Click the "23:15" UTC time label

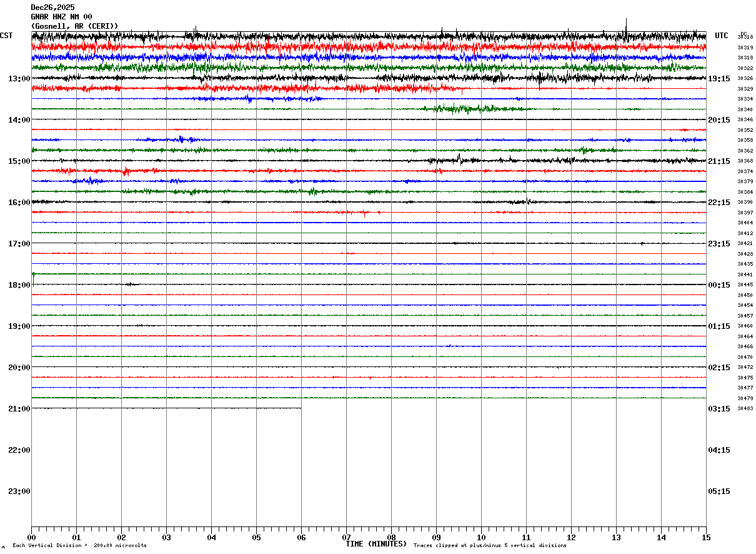coord(719,244)
